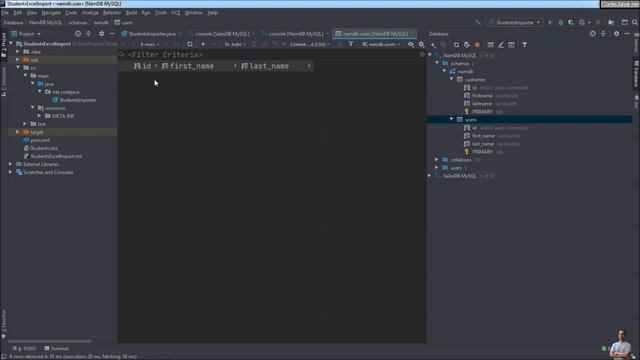Refresh the Database tool window
Screen dimensions: 640x360
click(456, 44)
